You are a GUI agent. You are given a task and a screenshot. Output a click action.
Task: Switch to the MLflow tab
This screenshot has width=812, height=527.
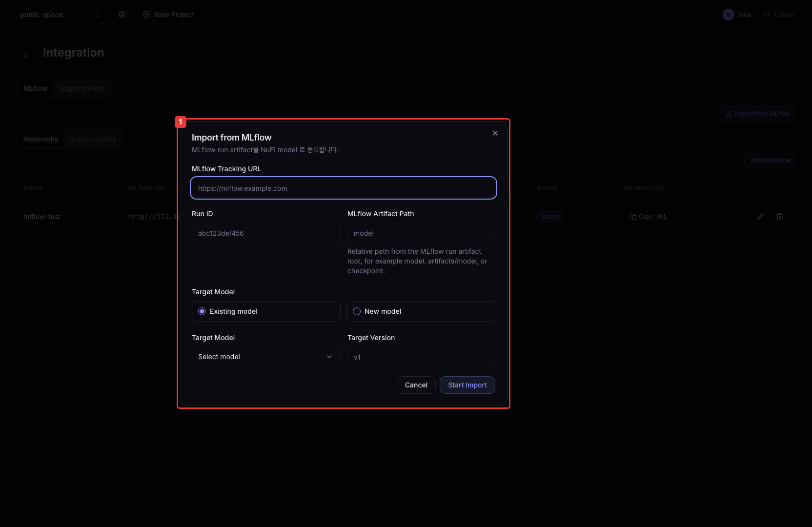point(36,88)
